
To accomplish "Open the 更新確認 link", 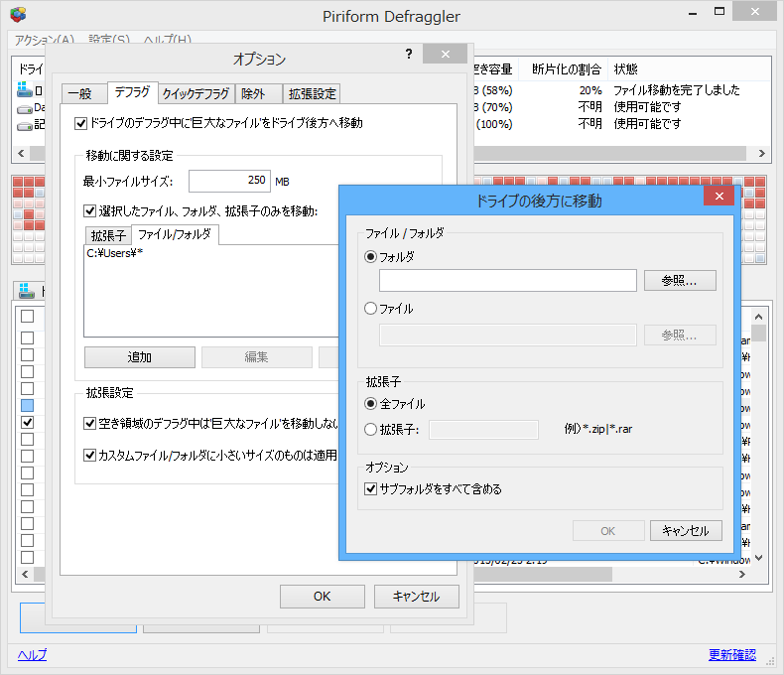I will (732, 654).
